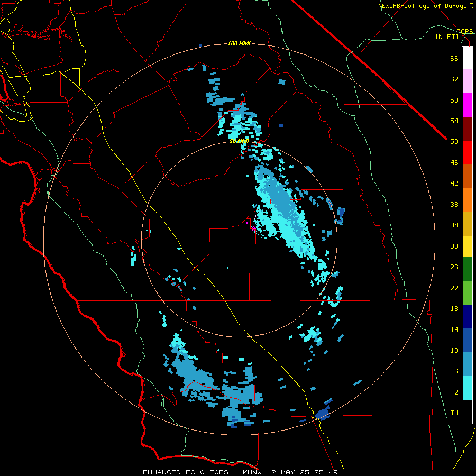Image resolution: width=476 pixels, height=476 pixels.
Task: Pick the medium blue legend swatch
Action: 467,341
